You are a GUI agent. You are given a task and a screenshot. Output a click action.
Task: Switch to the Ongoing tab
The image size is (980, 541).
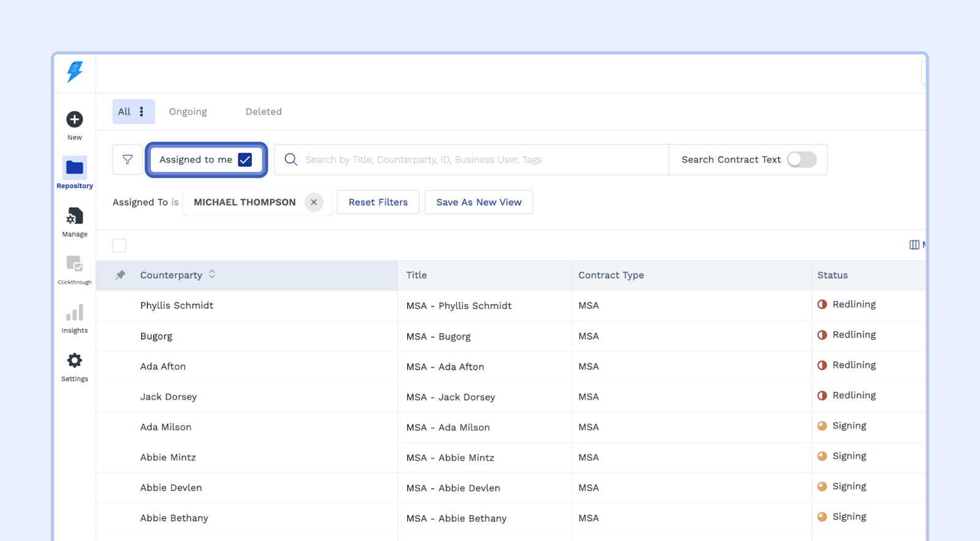188,112
